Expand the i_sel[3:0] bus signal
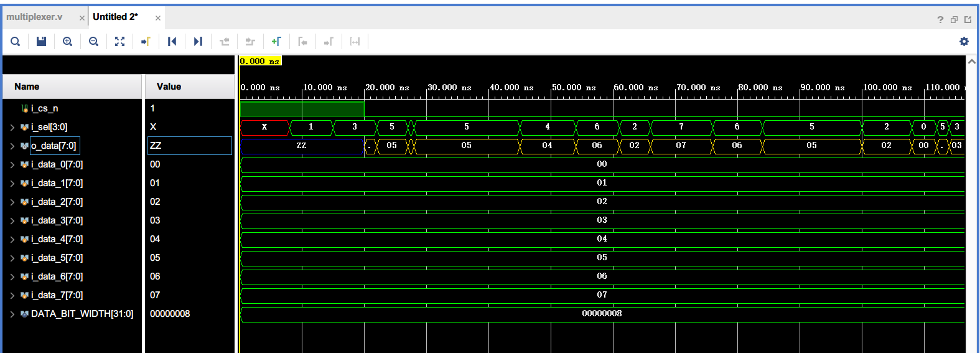 (12, 128)
